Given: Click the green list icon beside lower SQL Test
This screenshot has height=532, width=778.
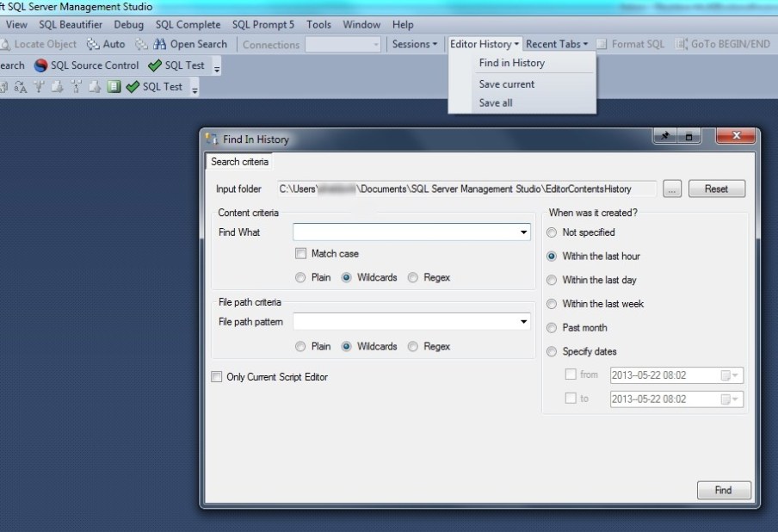Looking at the screenshot, I should point(114,87).
